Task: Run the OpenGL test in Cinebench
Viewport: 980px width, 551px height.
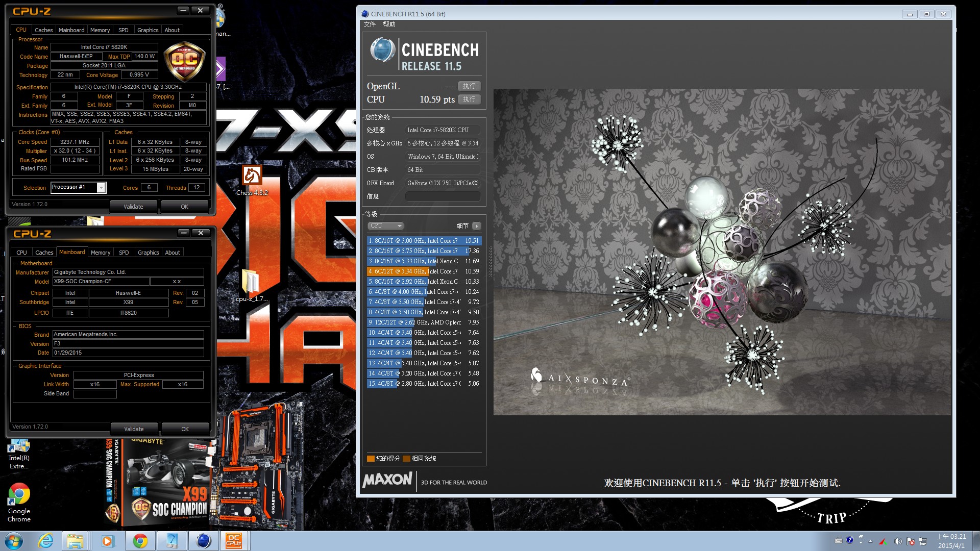Action: (469, 86)
